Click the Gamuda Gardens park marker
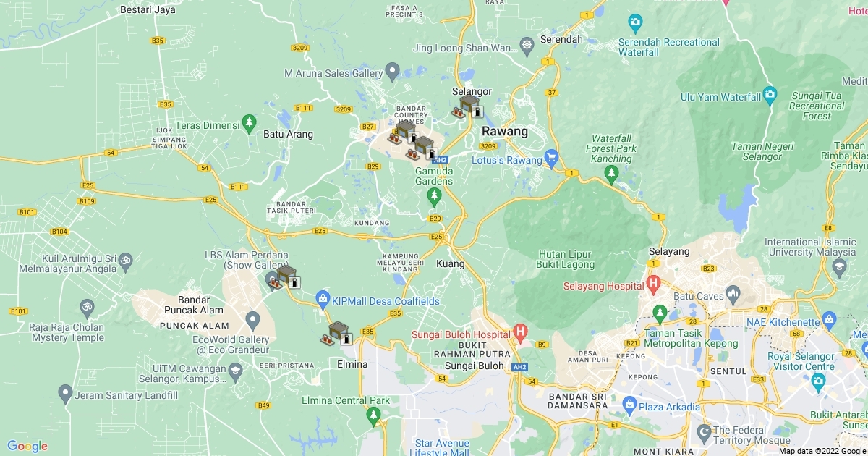Viewport: 868px width, 456px height. coord(434,195)
